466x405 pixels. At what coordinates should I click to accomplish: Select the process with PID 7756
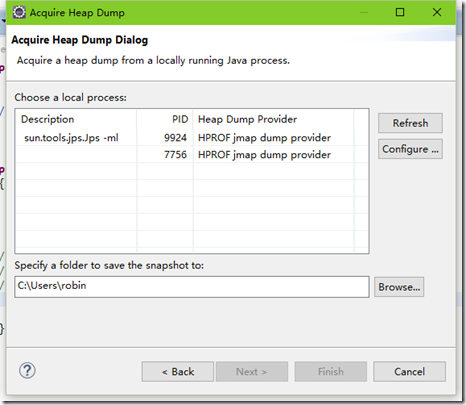tap(192, 155)
